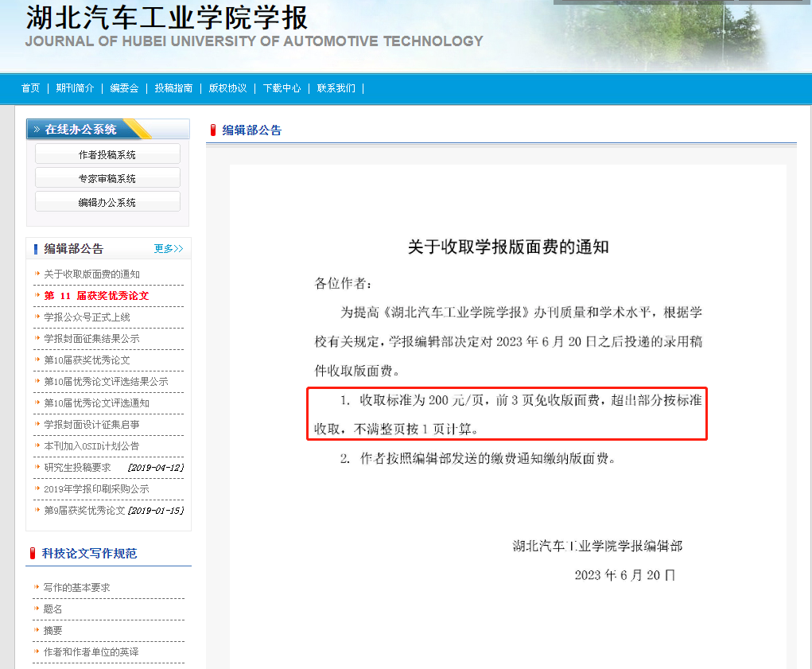
Task: Open 关于收取版面费的通知 announcement
Action: (x=91, y=274)
